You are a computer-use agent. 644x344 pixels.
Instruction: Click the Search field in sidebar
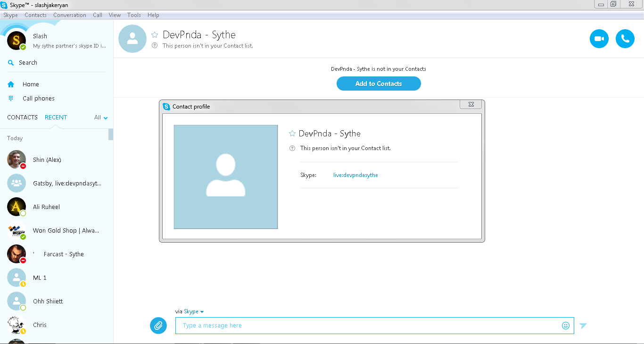[x=57, y=63]
